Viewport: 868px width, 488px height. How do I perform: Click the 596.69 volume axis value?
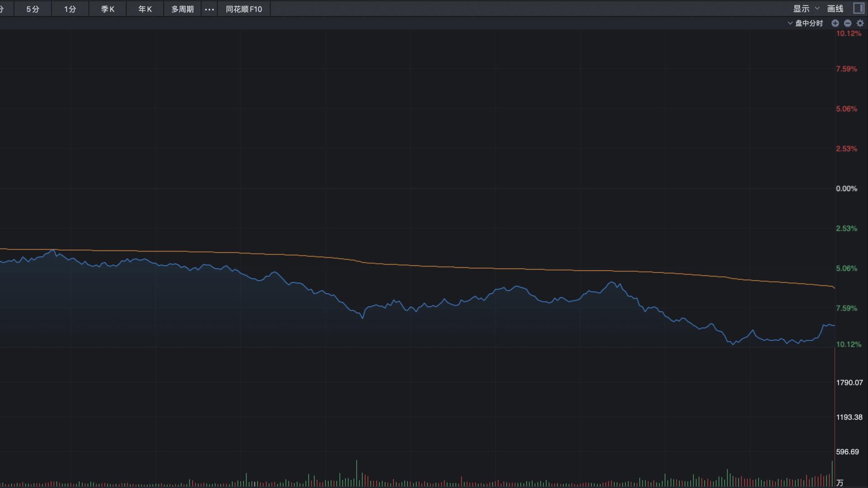point(848,452)
